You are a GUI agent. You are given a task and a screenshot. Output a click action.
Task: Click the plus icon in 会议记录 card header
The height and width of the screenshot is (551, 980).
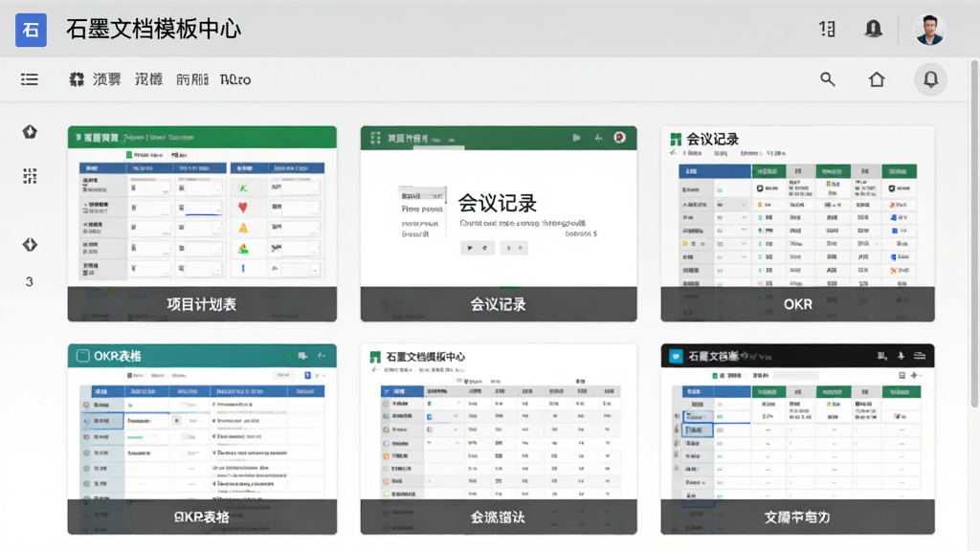click(598, 138)
